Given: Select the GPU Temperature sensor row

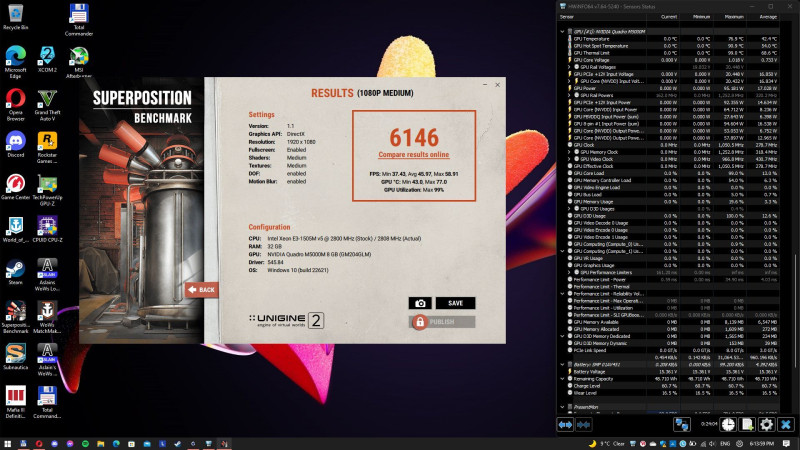Looking at the screenshot, I should pos(673,39).
